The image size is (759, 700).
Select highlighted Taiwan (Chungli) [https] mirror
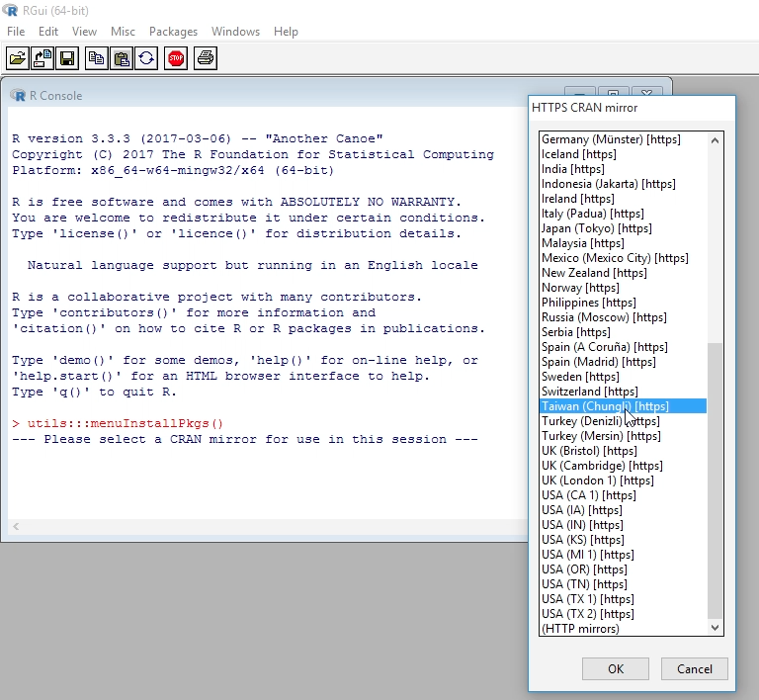[623, 406]
